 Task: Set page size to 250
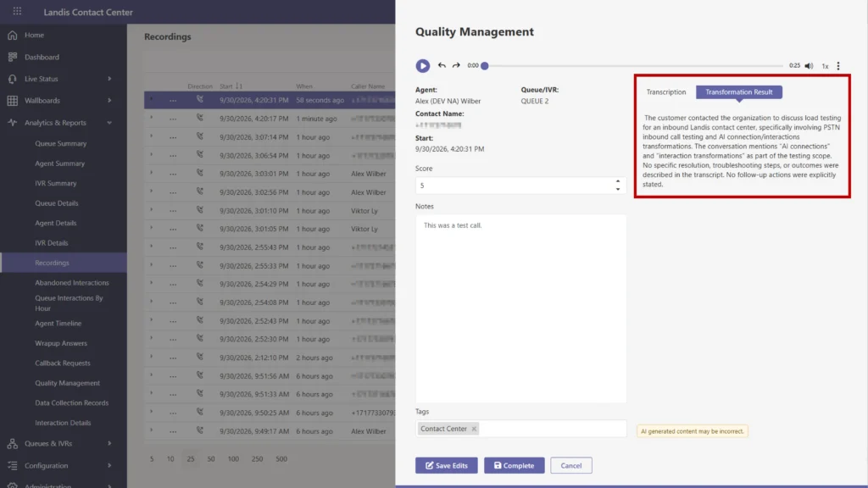click(x=257, y=458)
